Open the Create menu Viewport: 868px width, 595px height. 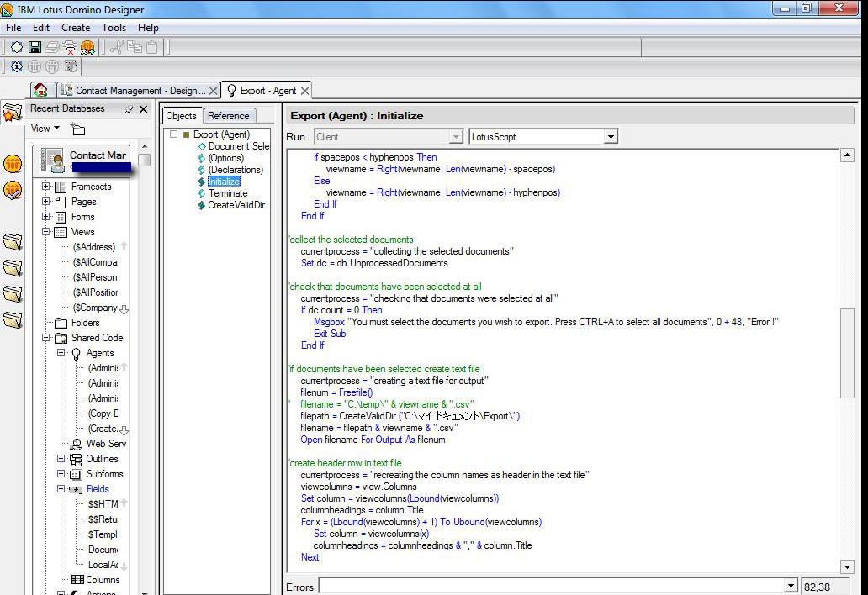pos(76,28)
